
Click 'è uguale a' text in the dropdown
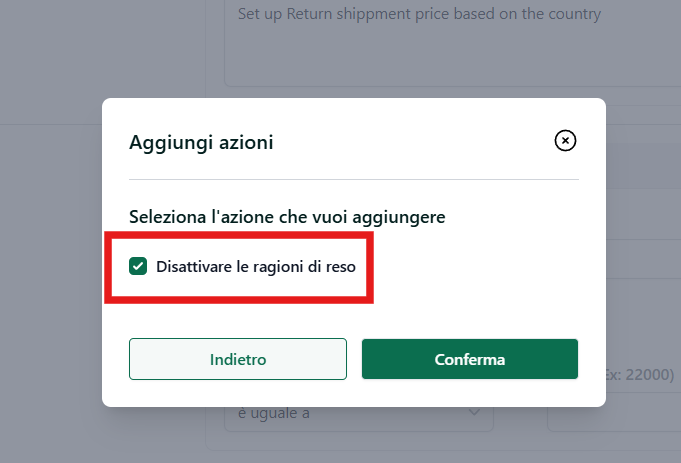pos(274,413)
